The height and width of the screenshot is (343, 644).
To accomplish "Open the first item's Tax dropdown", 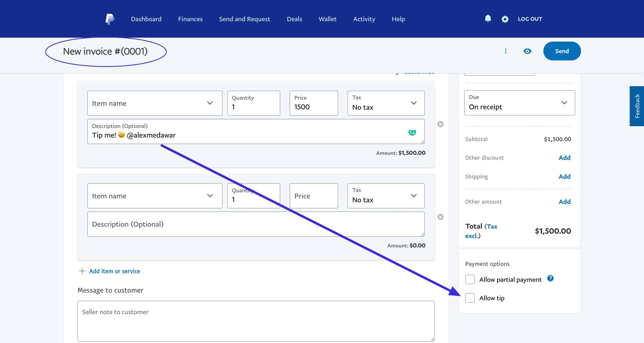I will coord(386,103).
